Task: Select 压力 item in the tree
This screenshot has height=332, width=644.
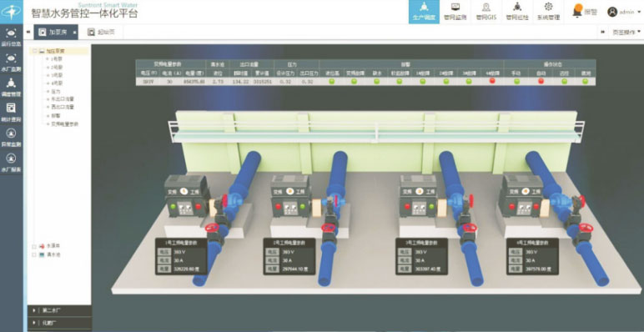Action: click(56, 91)
